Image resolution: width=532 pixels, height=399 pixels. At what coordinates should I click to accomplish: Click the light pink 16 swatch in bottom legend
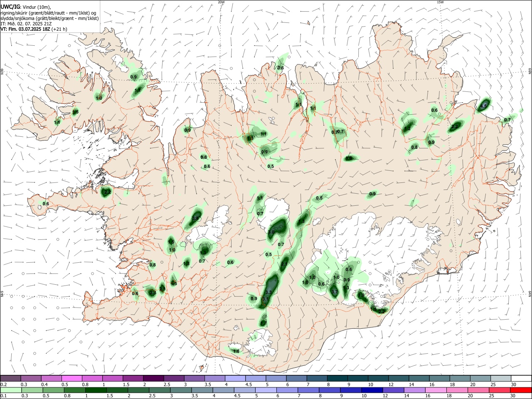coord(436,390)
